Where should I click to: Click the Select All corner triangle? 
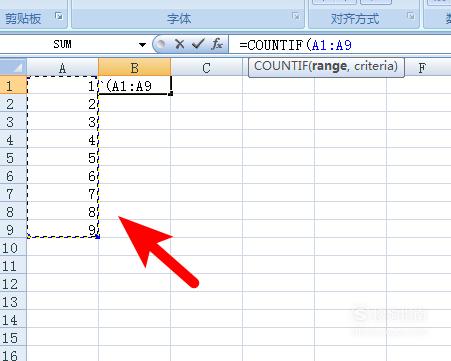(13, 67)
